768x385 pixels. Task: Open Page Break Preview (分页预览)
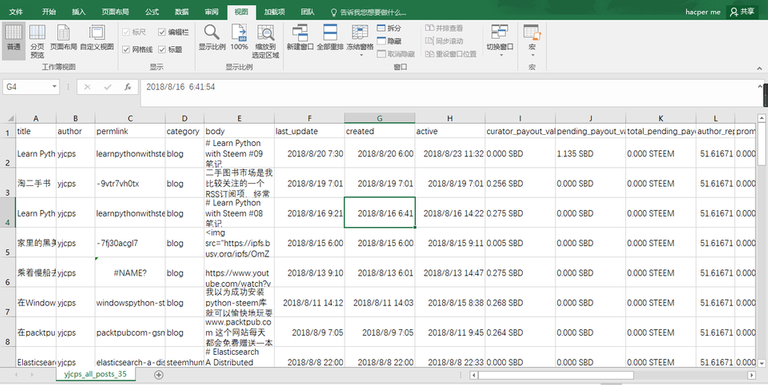pos(37,41)
